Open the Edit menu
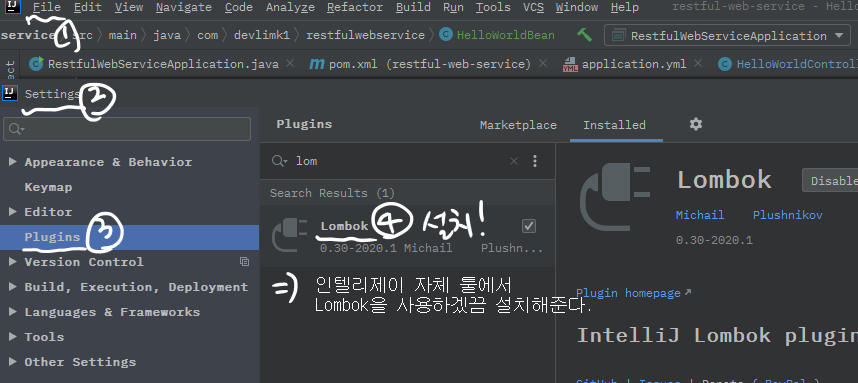Viewport: 858px width, 383px height. [x=88, y=7]
